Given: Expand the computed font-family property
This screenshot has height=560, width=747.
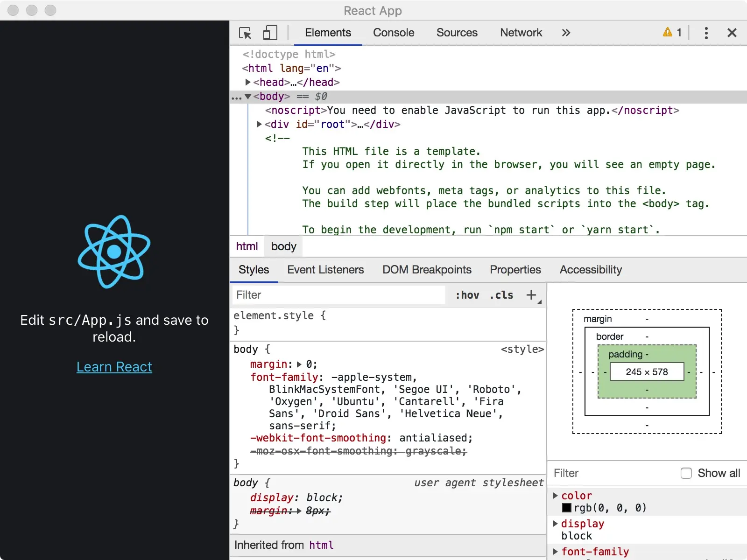Looking at the screenshot, I should [x=555, y=552].
